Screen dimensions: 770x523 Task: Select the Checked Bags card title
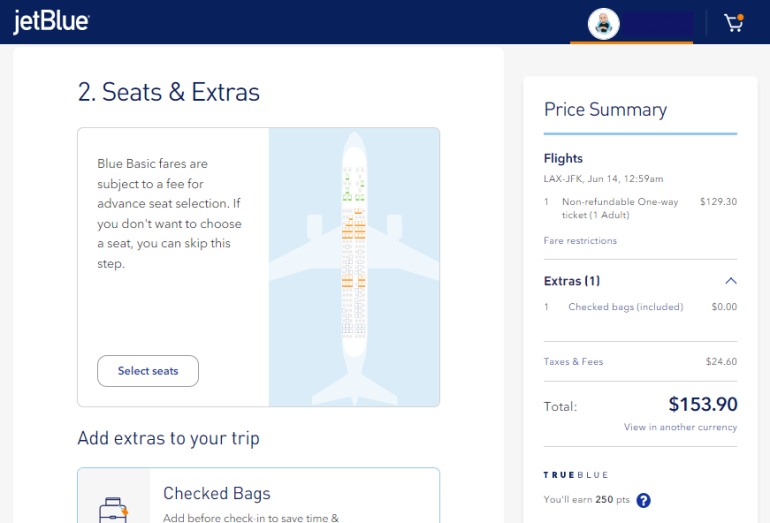217,493
